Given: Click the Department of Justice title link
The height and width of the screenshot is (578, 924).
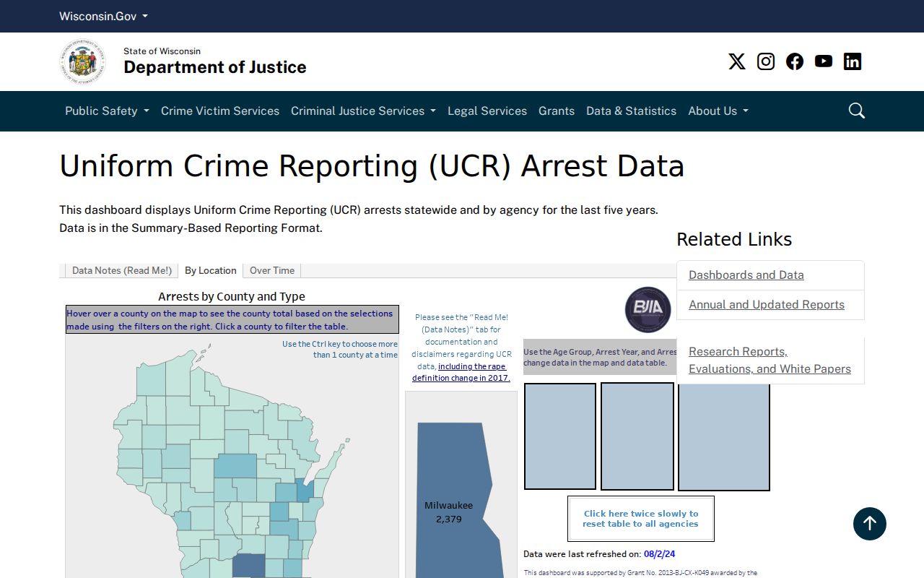Looking at the screenshot, I should 215,67.
